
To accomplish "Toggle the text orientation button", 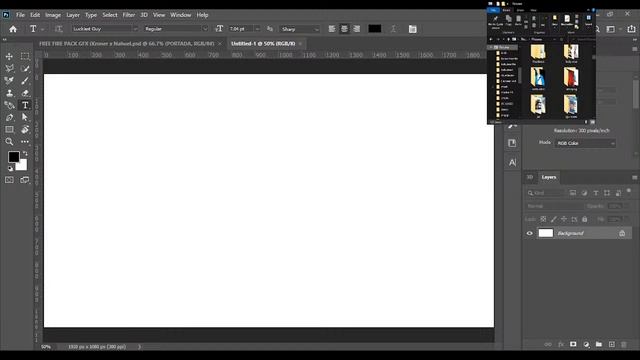I will tap(59, 29).
